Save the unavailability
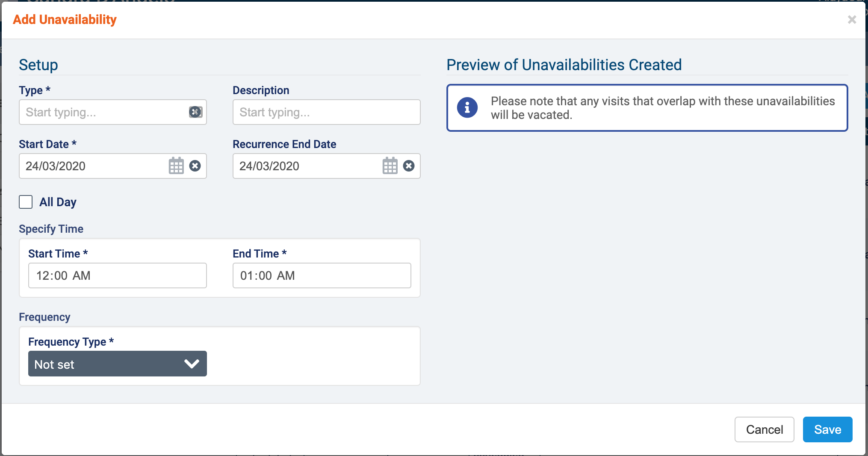868x456 pixels. click(x=827, y=429)
